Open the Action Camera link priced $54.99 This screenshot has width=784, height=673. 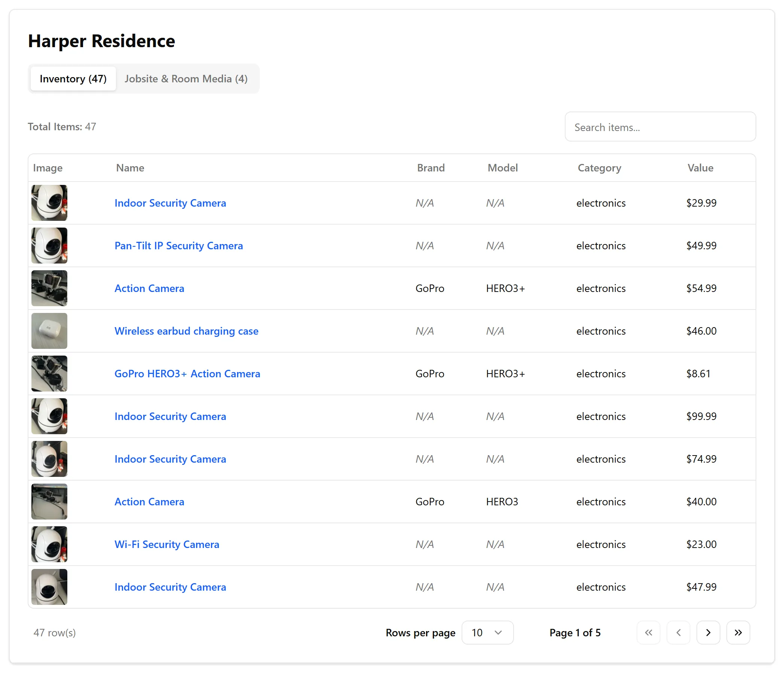(150, 289)
